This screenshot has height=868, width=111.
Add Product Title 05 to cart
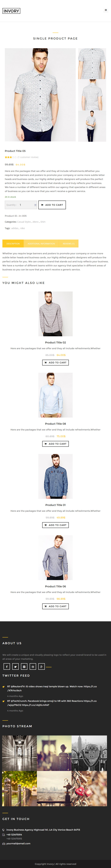coord(52,205)
